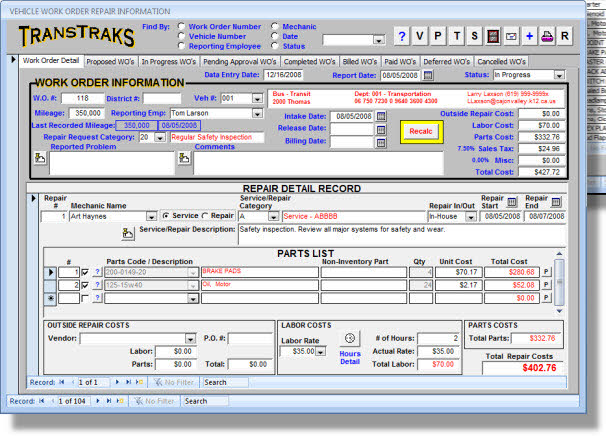This screenshot has width=606, height=436.
Task: Select Work Order Number find-by option
Action: [x=180, y=26]
